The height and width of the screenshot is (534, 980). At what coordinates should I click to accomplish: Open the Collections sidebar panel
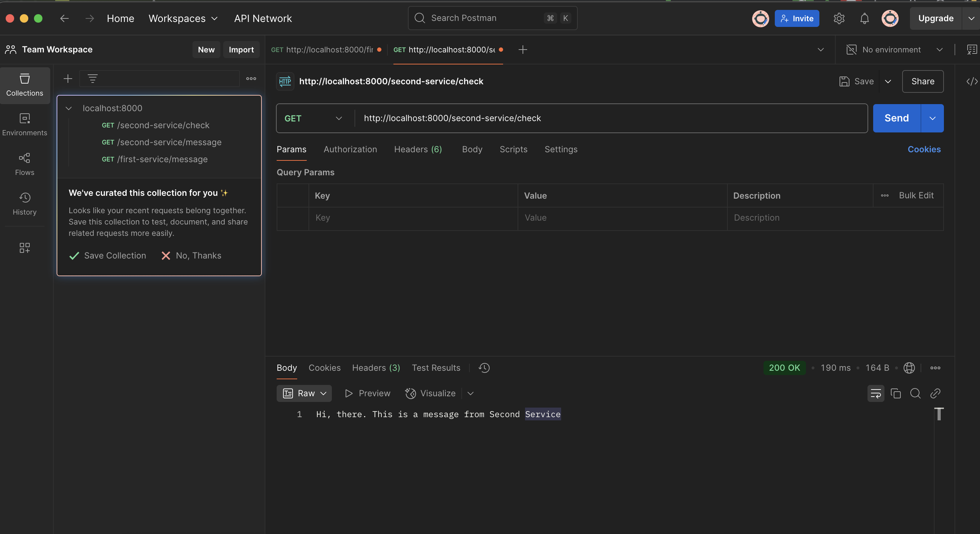coord(25,85)
